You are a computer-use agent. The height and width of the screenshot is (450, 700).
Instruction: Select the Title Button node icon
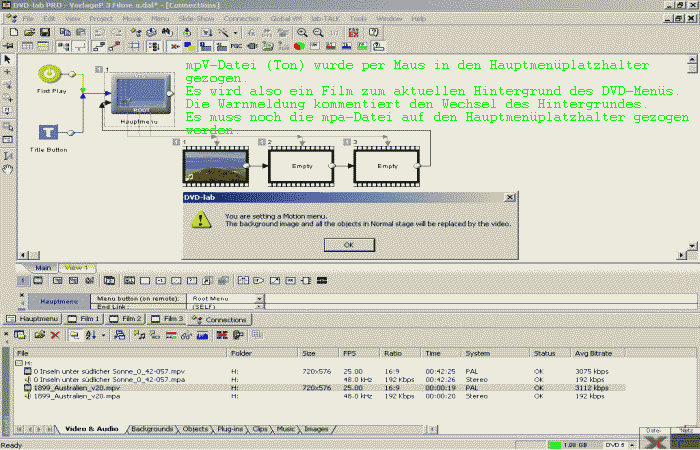(48, 130)
